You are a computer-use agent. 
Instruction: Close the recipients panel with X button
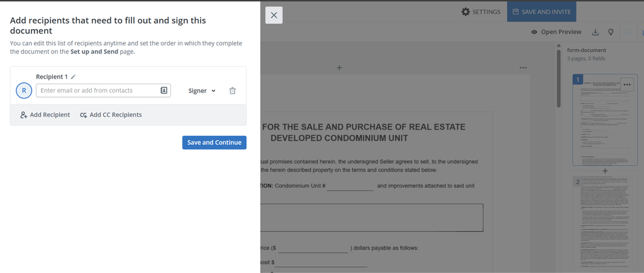(x=274, y=15)
